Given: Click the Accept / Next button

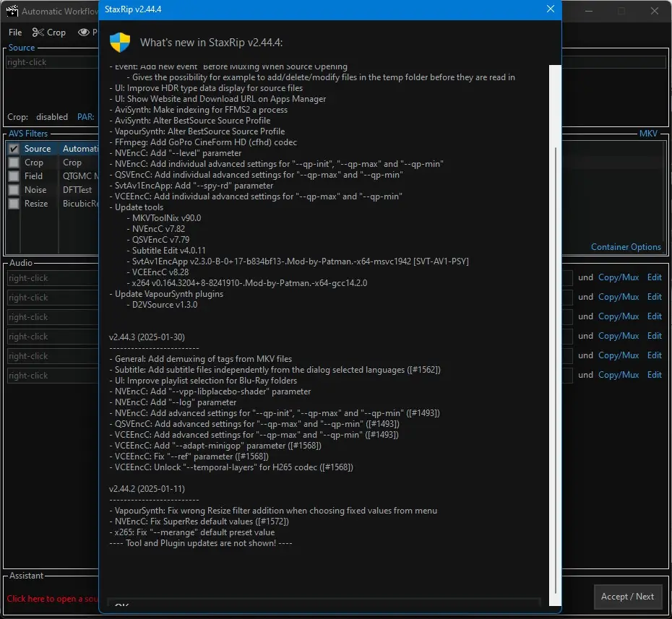Looking at the screenshot, I should coord(627,597).
